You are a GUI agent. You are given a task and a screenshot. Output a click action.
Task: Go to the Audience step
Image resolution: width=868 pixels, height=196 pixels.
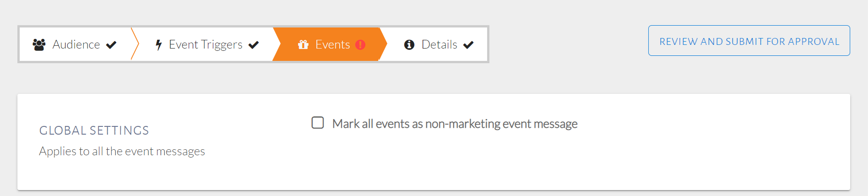pyautogui.click(x=76, y=44)
